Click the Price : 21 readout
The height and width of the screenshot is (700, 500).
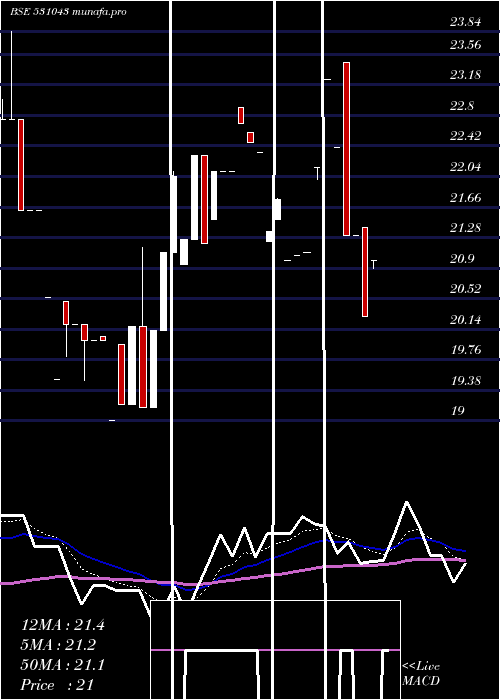pyautogui.click(x=57, y=685)
